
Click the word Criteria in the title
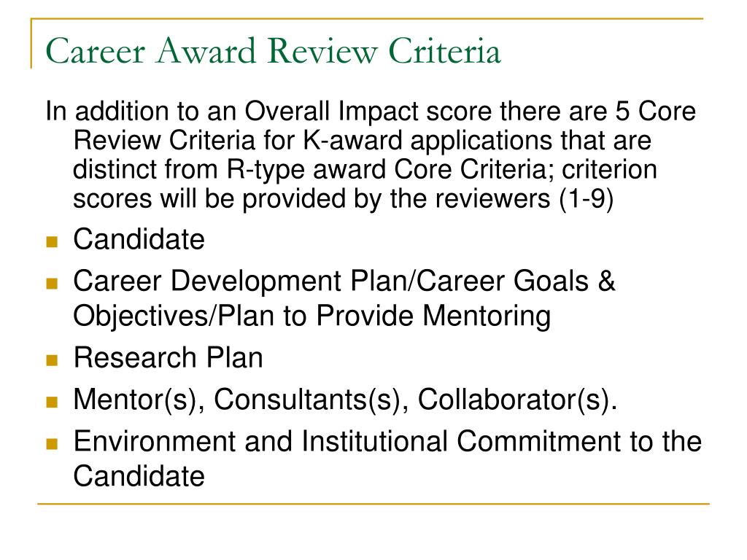click(x=444, y=51)
